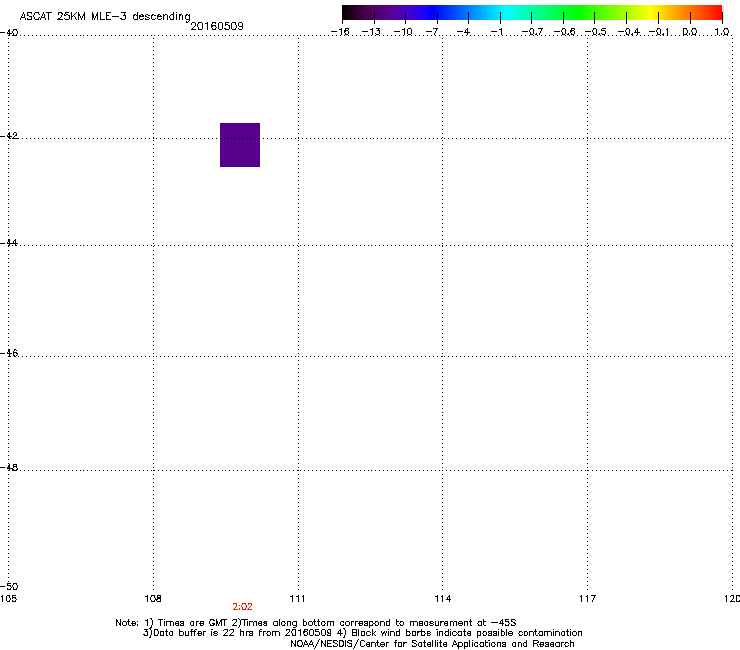
Task: Click the 'Times are GMT' note line
Action: (x=316, y=623)
